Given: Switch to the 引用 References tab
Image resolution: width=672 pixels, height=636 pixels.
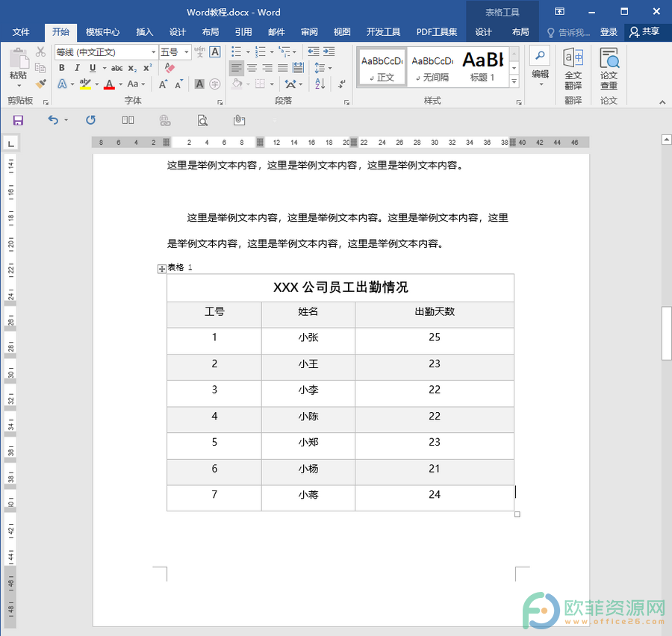Looking at the screenshot, I should [243, 31].
